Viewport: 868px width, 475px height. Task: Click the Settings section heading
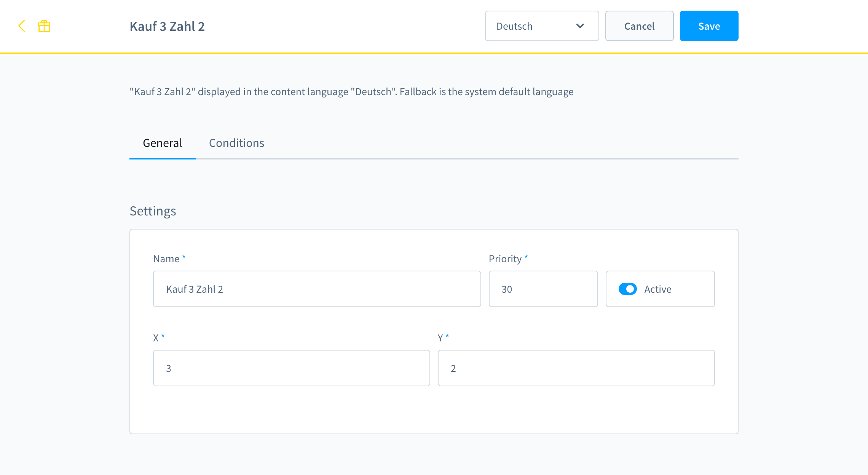point(153,211)
